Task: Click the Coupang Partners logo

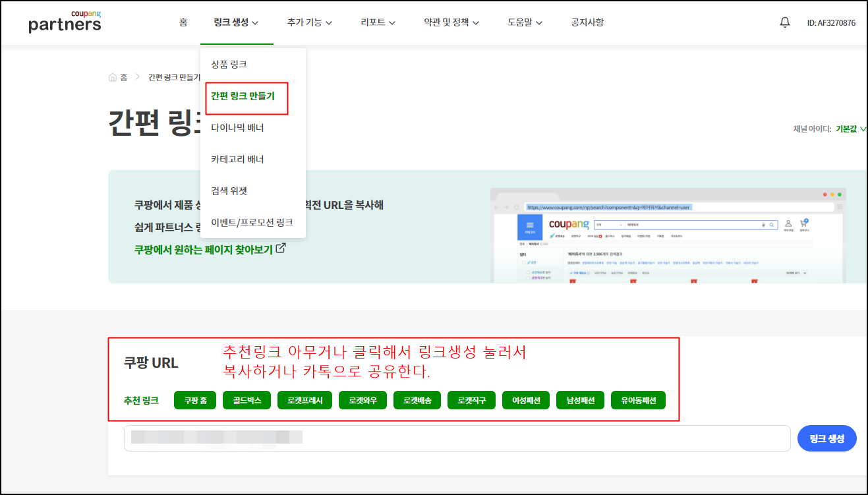Action: click(x=65, y=22)
